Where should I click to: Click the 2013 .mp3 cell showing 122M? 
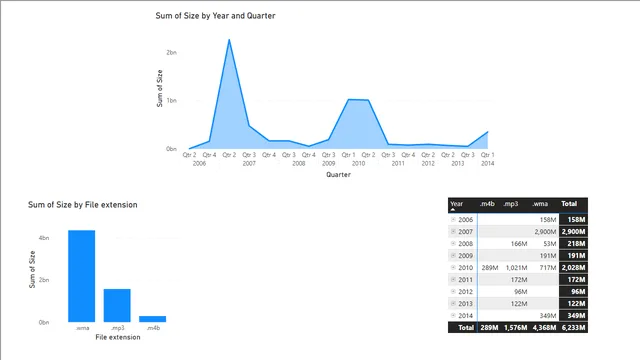pyautogui.click(x=519, y=304)
